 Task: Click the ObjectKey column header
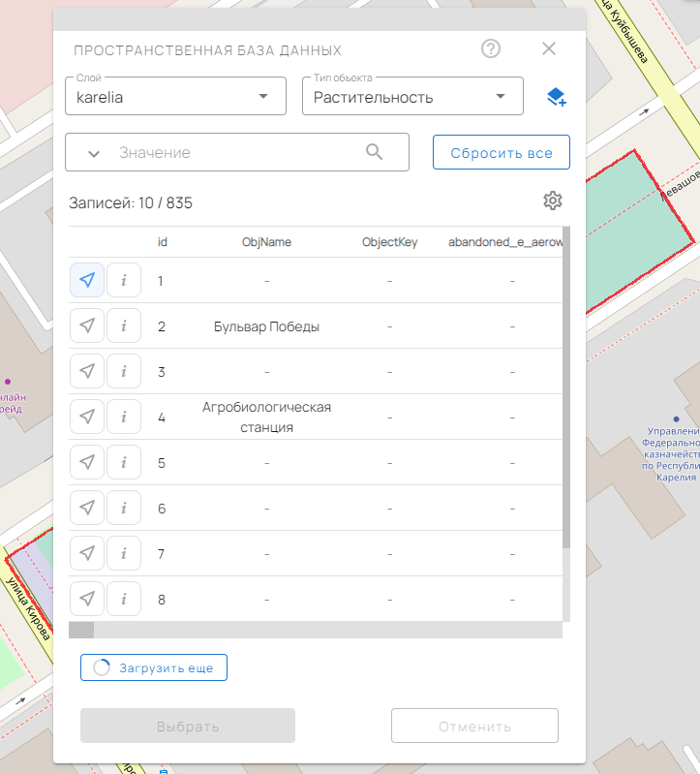[x=389, y=242]
